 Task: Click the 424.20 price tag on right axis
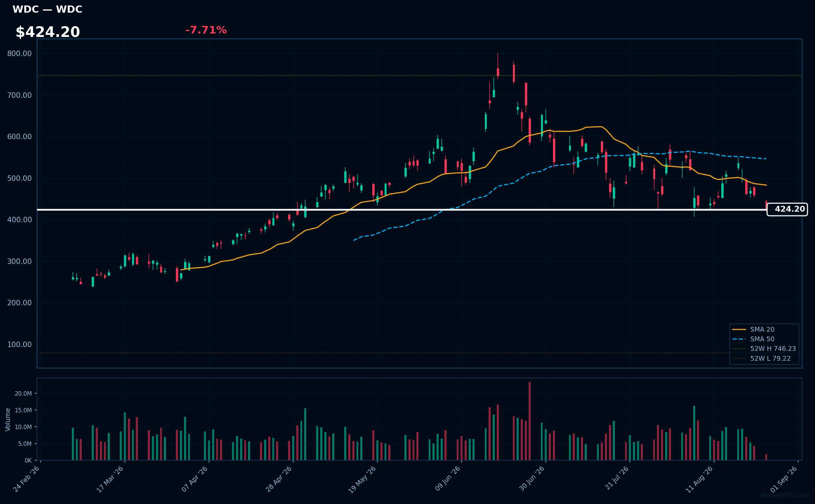click(787, 209)
